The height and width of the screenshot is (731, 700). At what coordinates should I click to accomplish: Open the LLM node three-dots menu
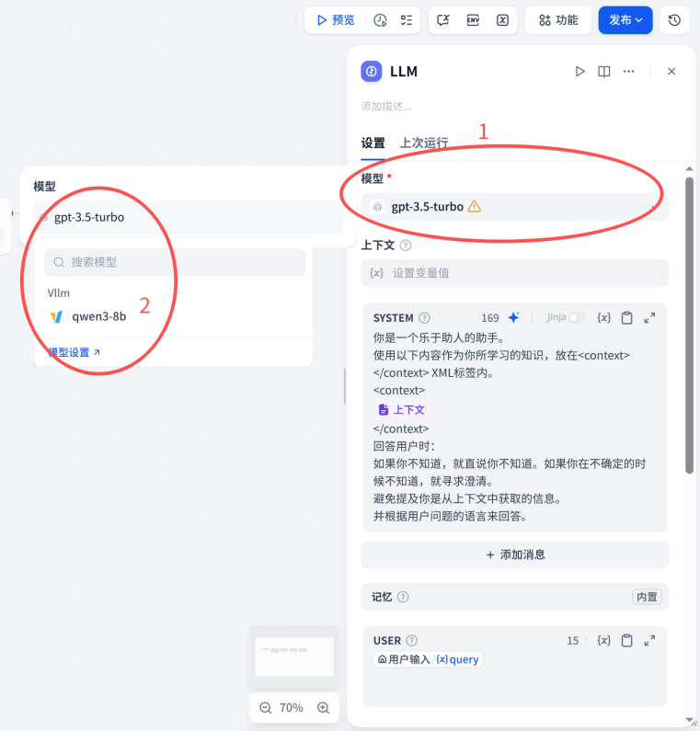pyautogui.click(x=628, y=72)
